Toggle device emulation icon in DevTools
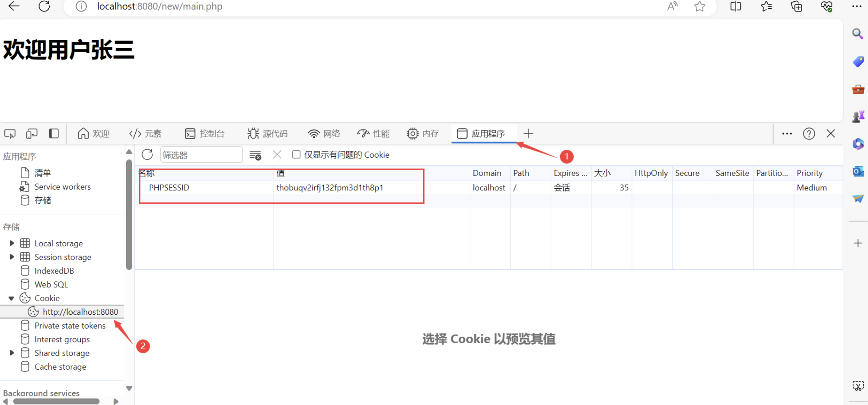The height and width of the screenshot is (405, 868). pos(32,134)
